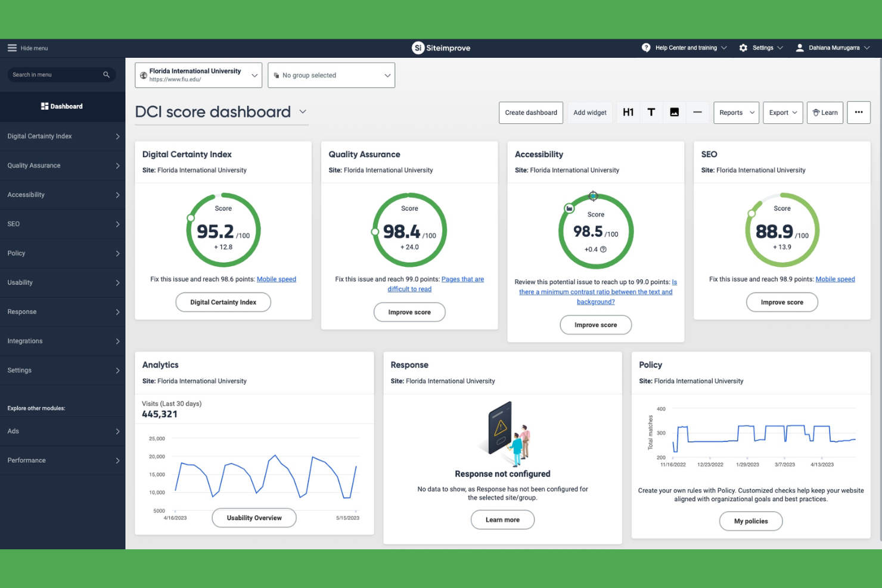Open the No group selected dropdown

point(331,75)
